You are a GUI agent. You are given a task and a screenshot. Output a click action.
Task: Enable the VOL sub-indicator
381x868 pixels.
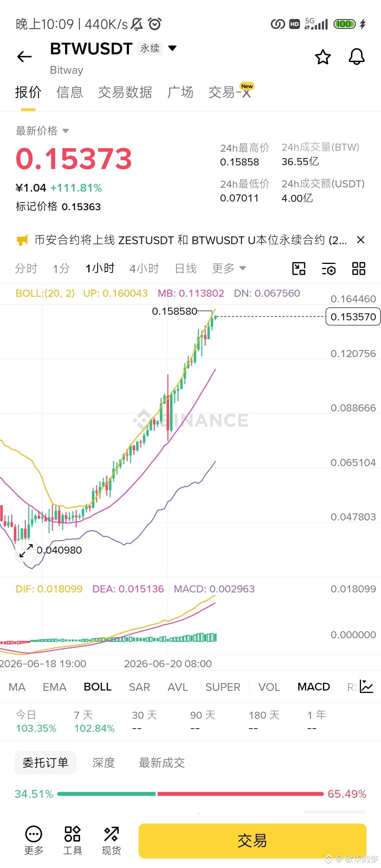[269, 687]
